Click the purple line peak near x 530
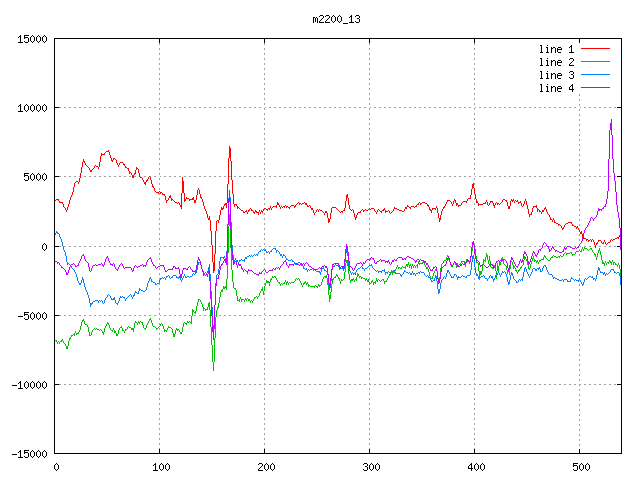The width and height of the screenshot is (640, 480). tap(611, 120)
